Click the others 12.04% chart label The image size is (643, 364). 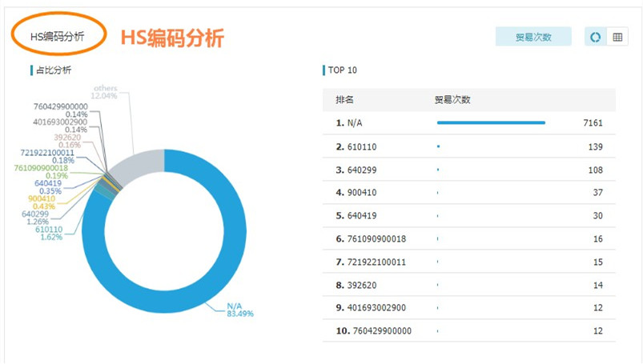(x=104, y=92)
